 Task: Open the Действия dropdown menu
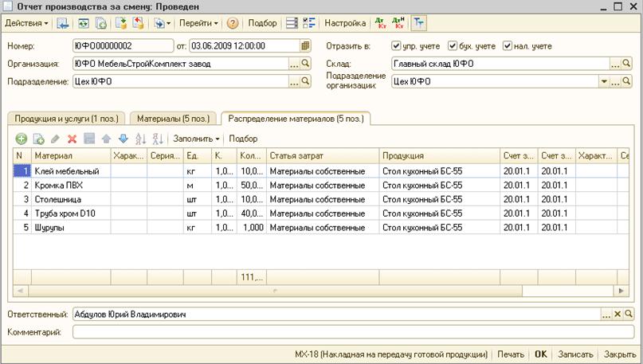[x=26, y=24]
